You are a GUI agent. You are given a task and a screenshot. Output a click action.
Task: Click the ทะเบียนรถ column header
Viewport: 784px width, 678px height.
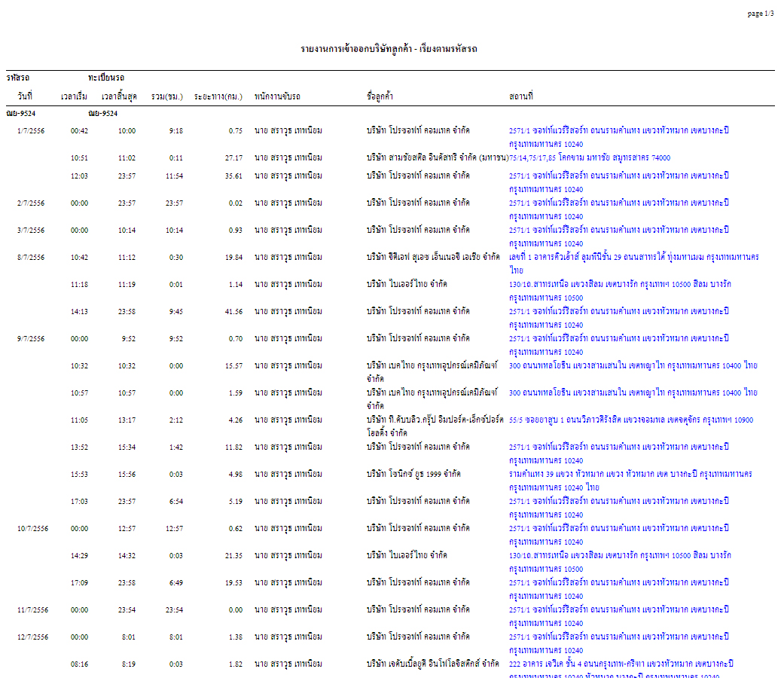[x=106, y=78]
